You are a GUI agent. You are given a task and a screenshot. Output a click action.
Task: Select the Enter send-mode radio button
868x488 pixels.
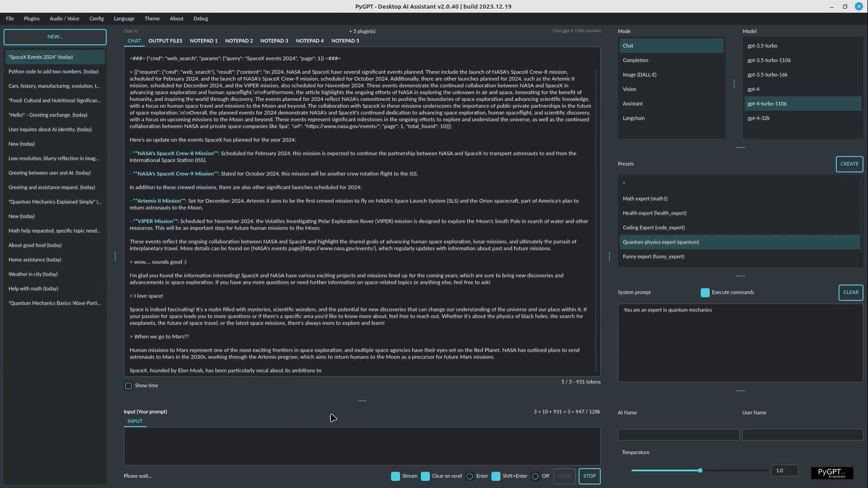[x=470, y=476]
